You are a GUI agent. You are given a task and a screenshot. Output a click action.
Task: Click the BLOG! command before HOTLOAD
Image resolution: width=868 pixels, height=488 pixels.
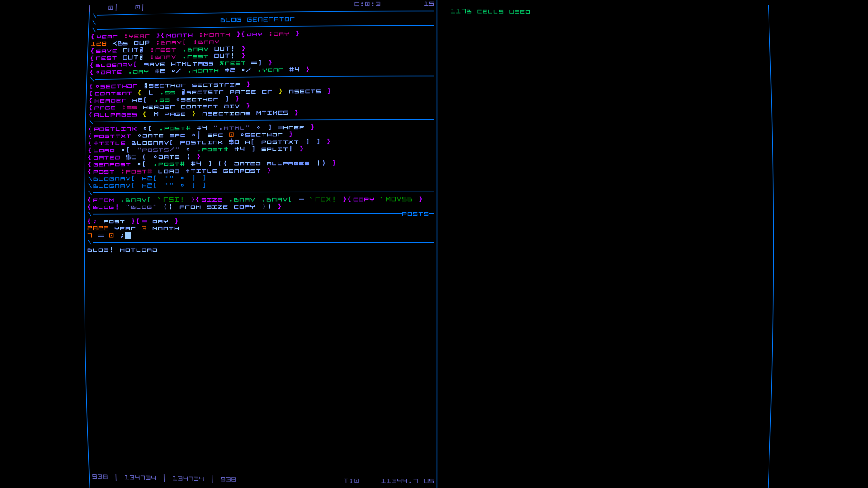(100, 250)
